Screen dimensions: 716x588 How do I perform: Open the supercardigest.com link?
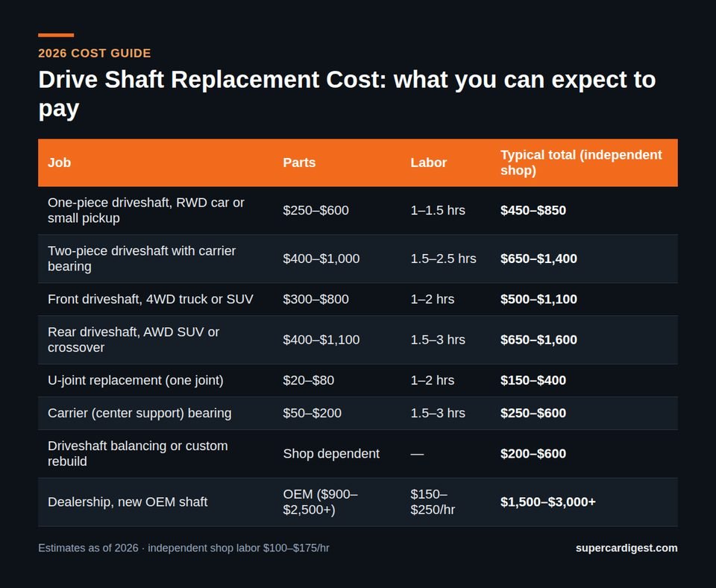click(626, 548)
